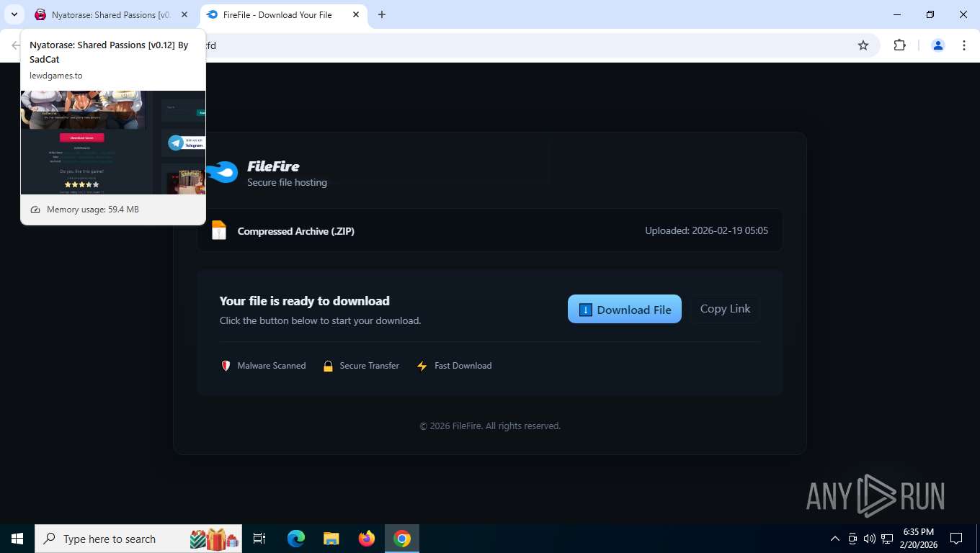This screenshot has width=980, height=553.
Task: Open the volume speaker tray icon
Action: [870, 539]
